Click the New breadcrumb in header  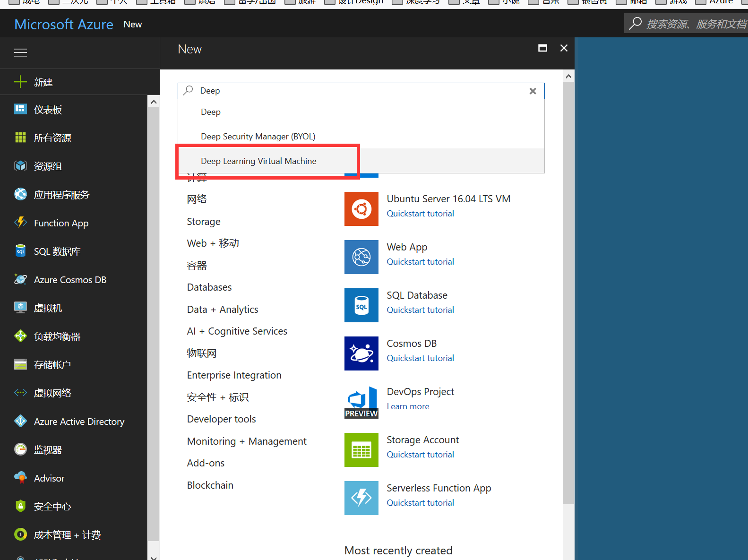133,24
